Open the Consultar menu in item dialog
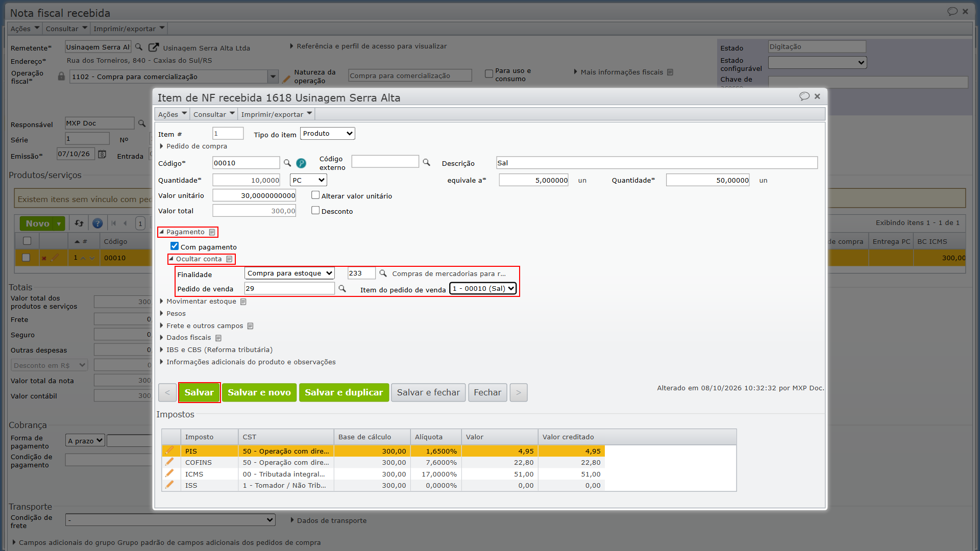This screenshot has height=551, width=980. tap(214, 114)
